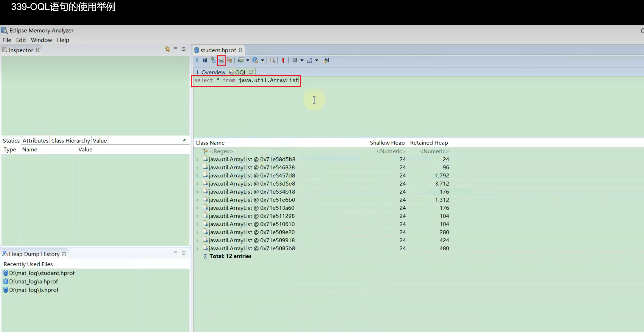Screen dimensions: 644x332
Task: Open the Help menu
Action: pos(63,40)
